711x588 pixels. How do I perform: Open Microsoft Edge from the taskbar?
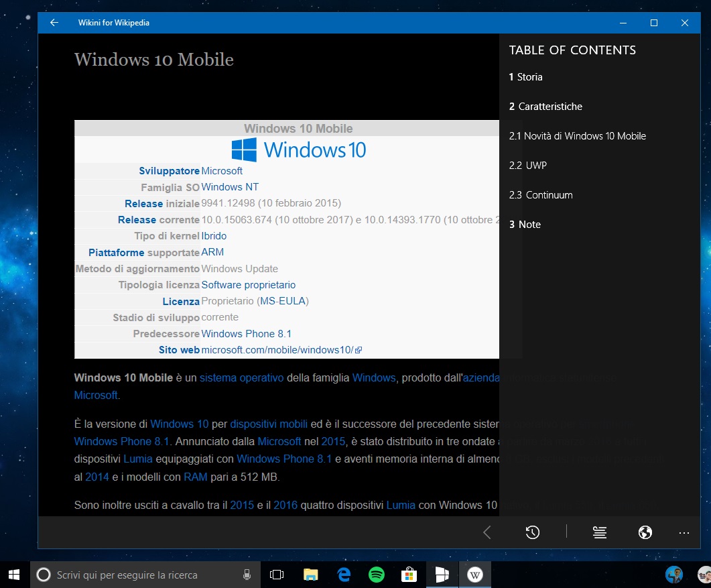click(344, 575)
